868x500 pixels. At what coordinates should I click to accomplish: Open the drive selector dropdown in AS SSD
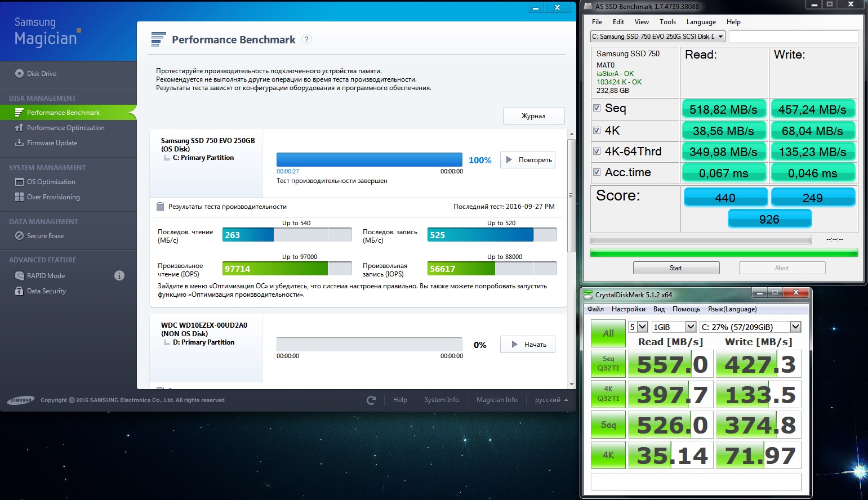(x=658, y=37)
